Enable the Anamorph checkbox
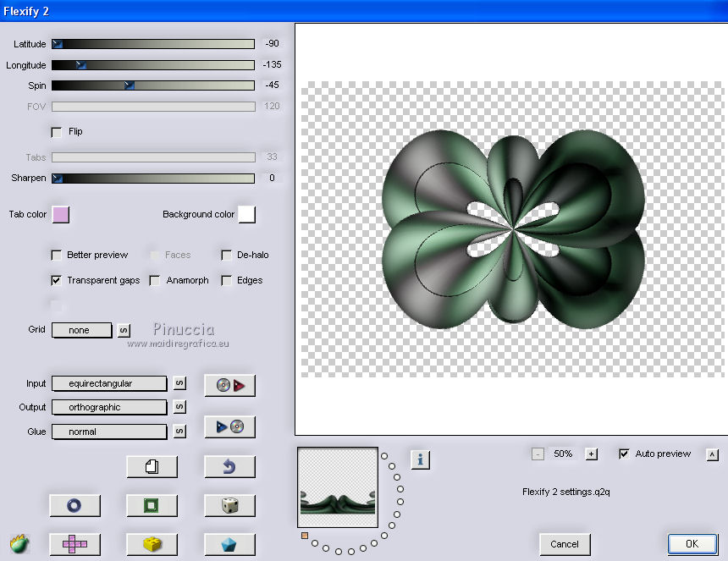 [155, 280]
